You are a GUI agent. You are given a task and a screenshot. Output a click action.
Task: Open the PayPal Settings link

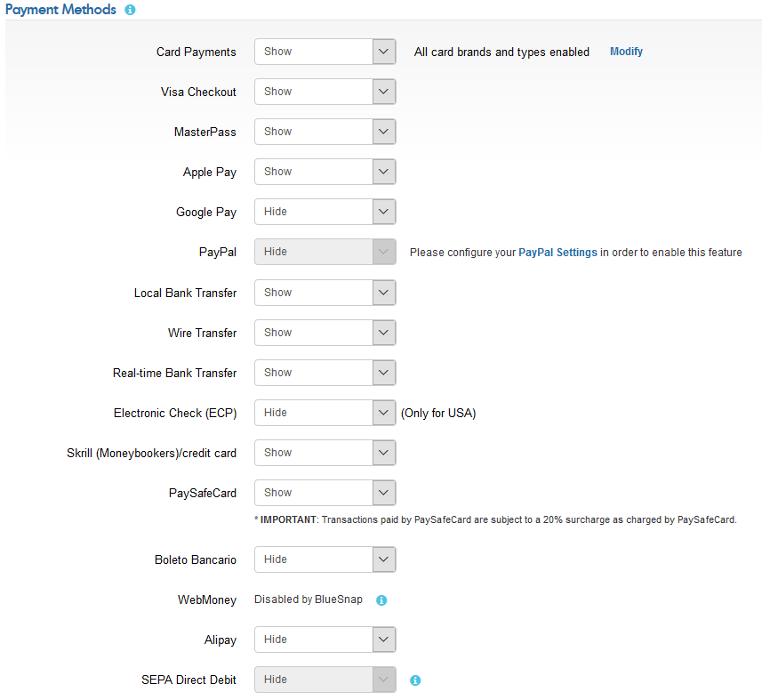(557, 253)
